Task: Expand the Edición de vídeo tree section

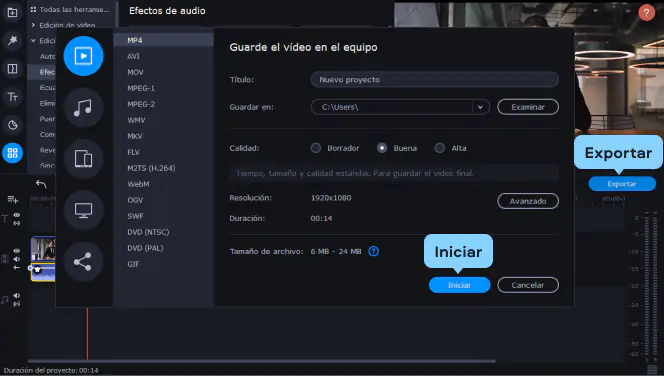Action: [x=33, y=25]
